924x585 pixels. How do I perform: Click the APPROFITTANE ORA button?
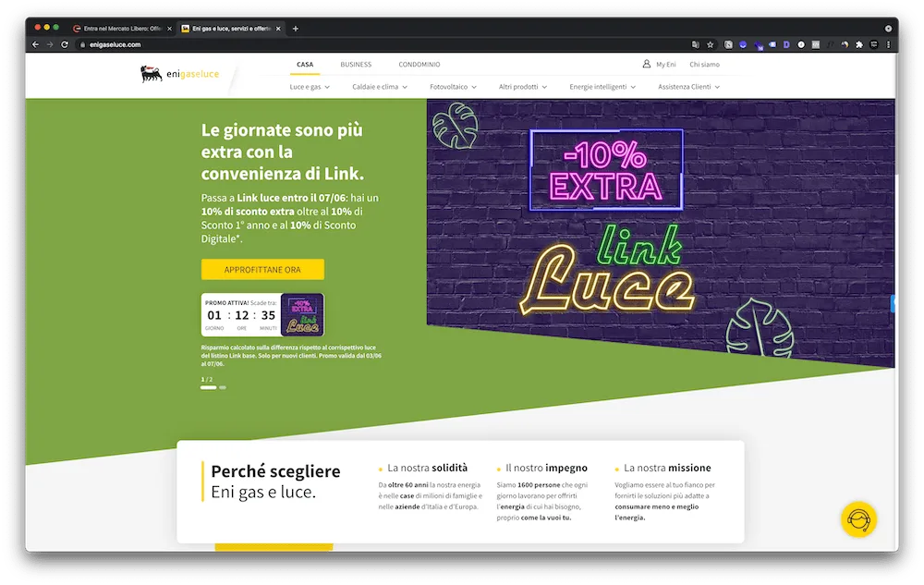(x=262, y=269)
